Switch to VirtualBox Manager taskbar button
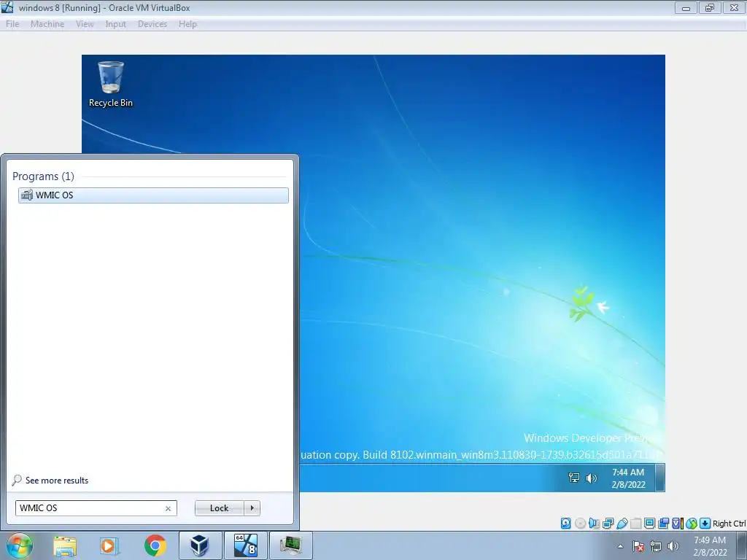 tap(200, 545)
